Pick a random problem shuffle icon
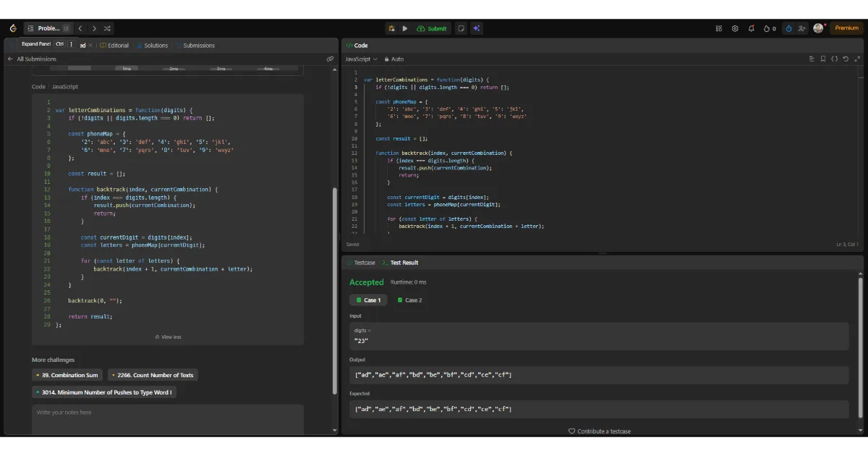 click(x=107, y=28)
